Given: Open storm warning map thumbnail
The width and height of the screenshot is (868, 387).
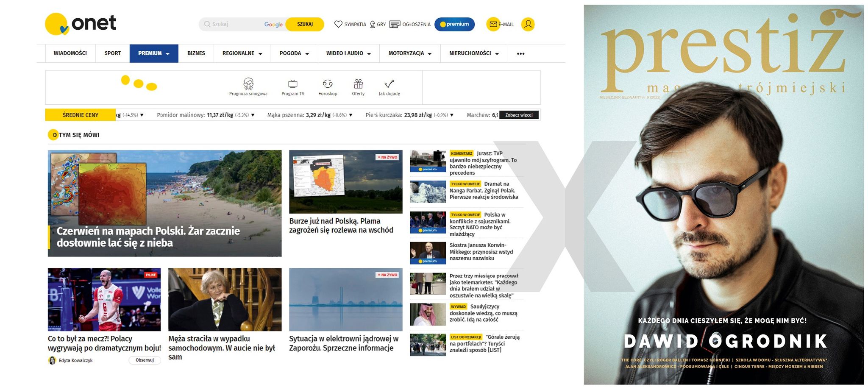Looking at the screenshot, I should 346,182.
